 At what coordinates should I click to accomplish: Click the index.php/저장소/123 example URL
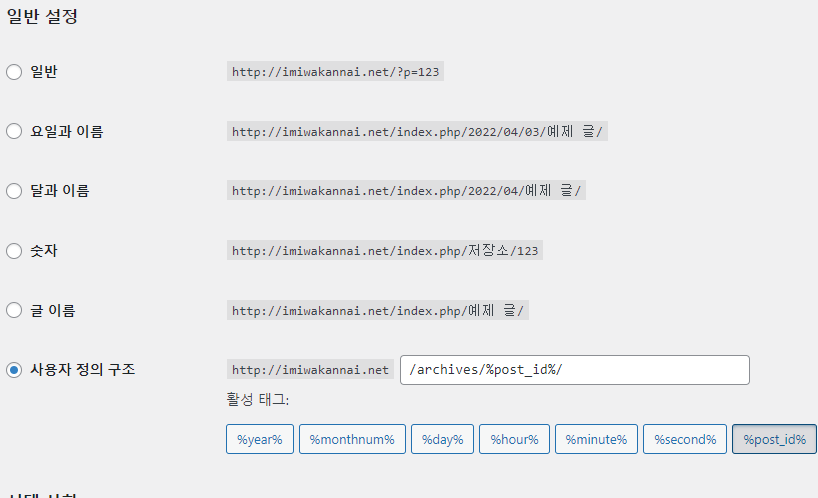pyautogui.click(x=386, y=251)
